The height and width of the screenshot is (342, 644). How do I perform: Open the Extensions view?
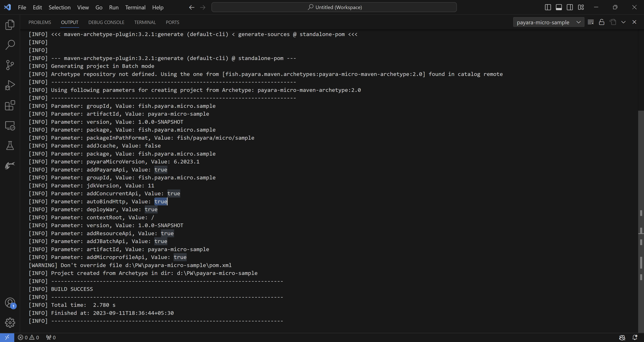(x=10, y=105)
